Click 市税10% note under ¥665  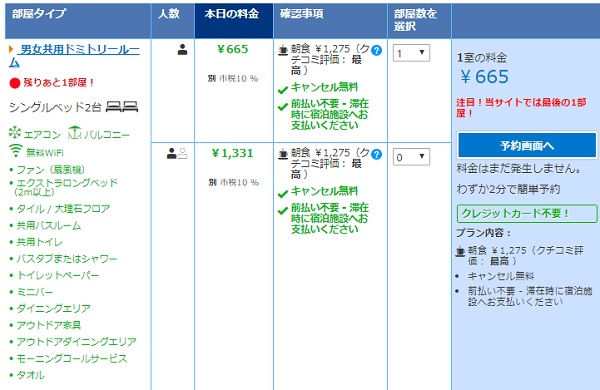(233, 78)
